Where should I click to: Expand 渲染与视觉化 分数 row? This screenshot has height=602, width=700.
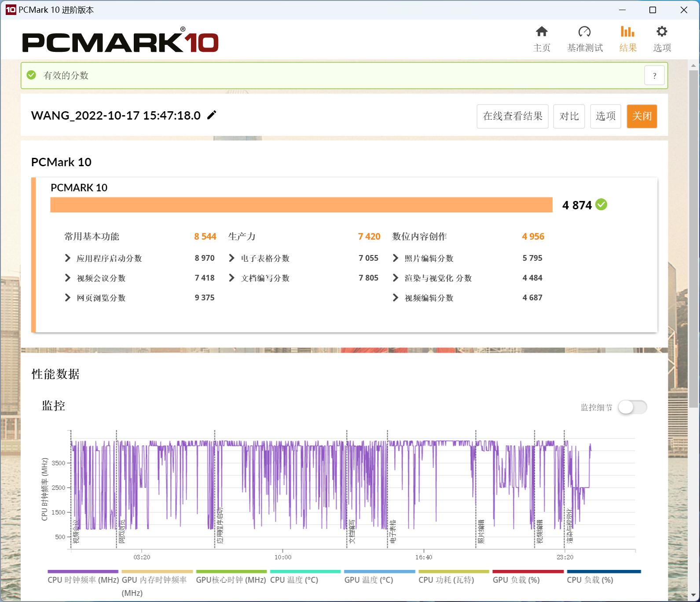(395, 278)
